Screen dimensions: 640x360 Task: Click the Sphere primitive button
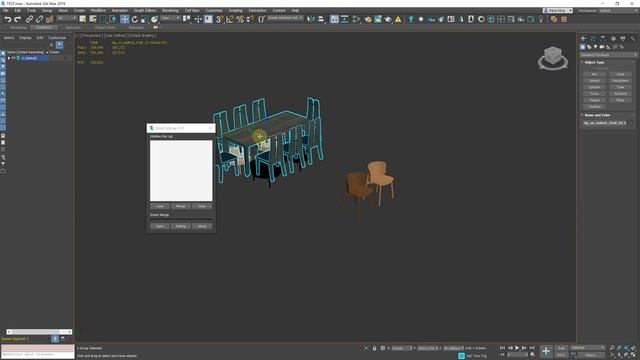point(594,81)
